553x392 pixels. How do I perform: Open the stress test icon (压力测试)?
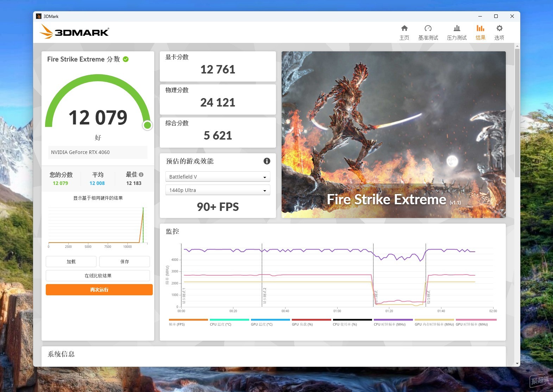tap(457, 28)
